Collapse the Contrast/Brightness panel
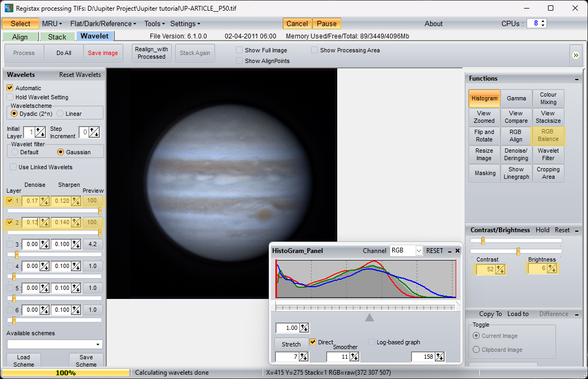Screen dimensions: 588x379 [576, 231]
